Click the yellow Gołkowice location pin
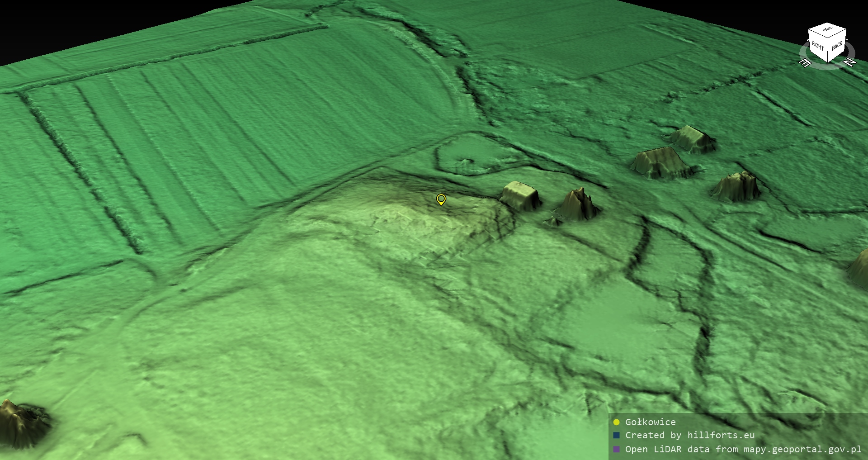The height and width of the screenshot is (460, 868). click(x=441, y=199)
